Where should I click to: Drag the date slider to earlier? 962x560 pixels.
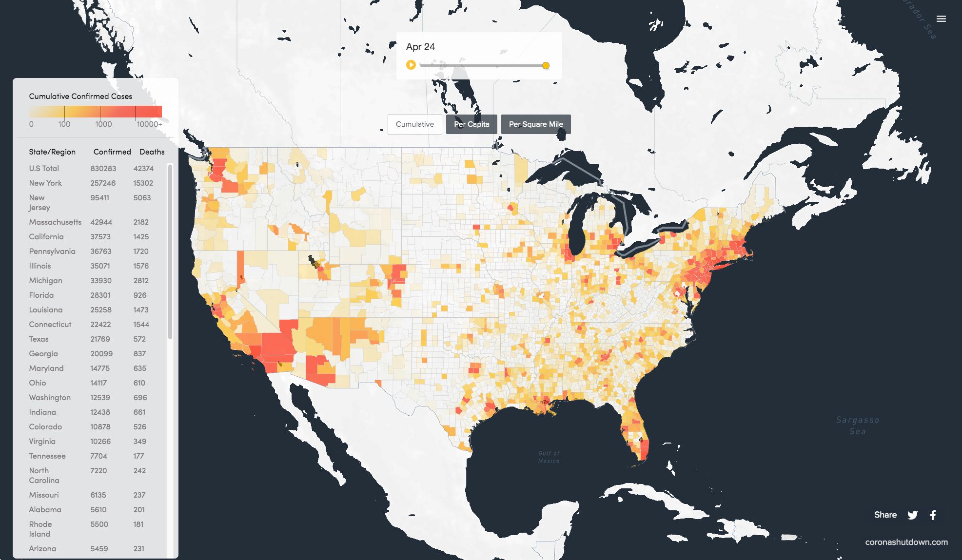tap(547, 65)
